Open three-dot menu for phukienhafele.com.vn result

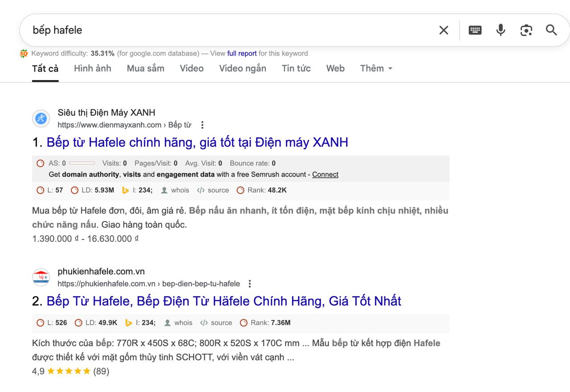tap(250, 284)
